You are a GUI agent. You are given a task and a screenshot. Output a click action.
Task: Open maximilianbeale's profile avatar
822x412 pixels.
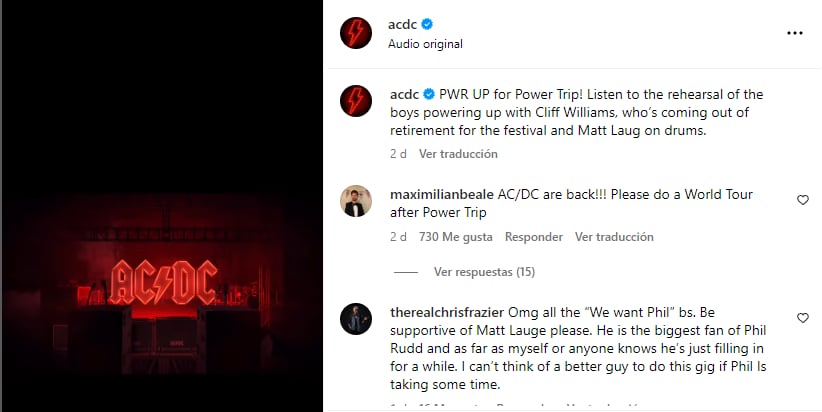coord(356,201)
